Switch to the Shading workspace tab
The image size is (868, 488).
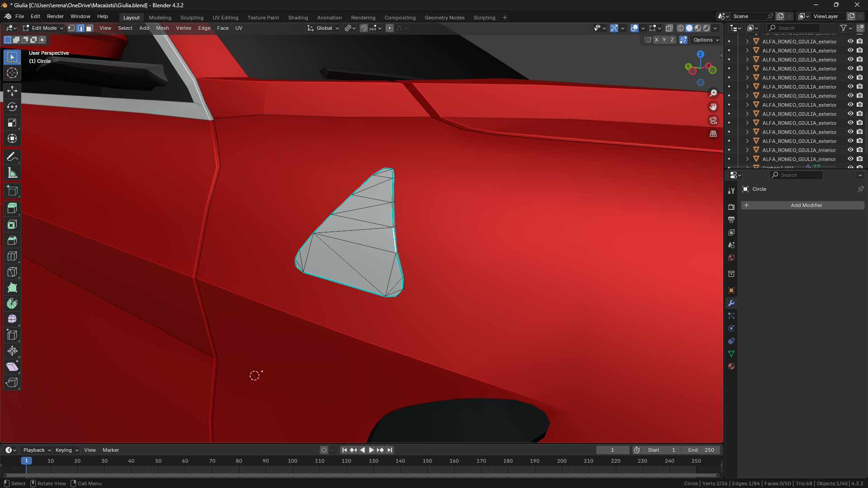point(298,18)
